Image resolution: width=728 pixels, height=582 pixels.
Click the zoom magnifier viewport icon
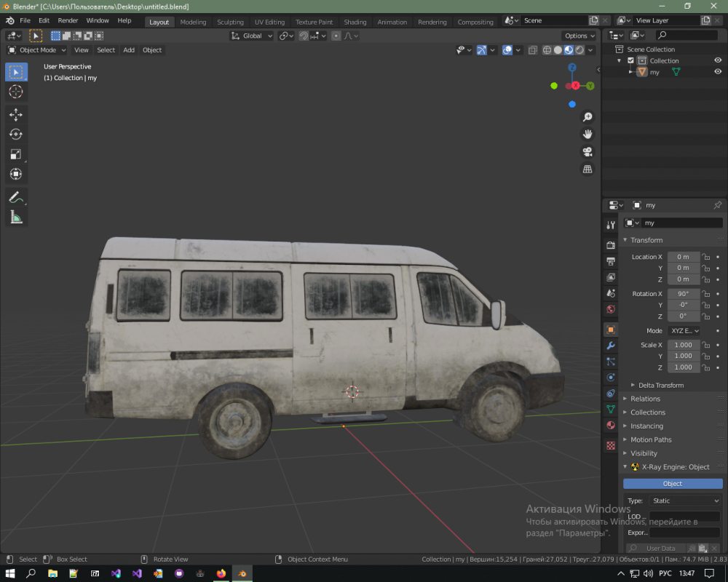tap(587, 117)
